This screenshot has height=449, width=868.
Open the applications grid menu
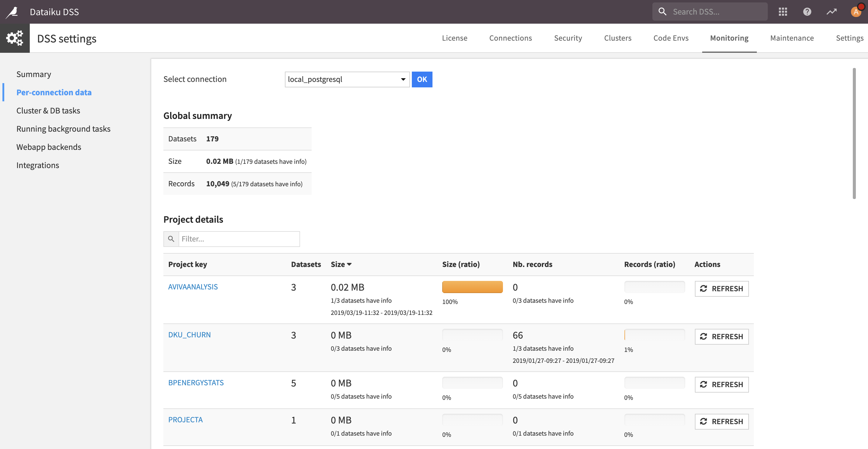pos(783,12)
